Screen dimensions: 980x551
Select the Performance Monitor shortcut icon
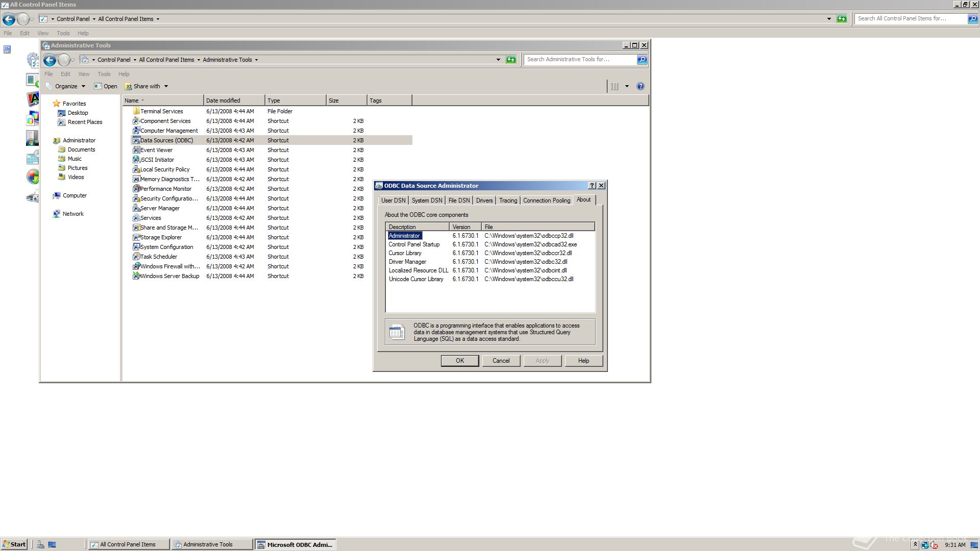click(x=136, y=189)
